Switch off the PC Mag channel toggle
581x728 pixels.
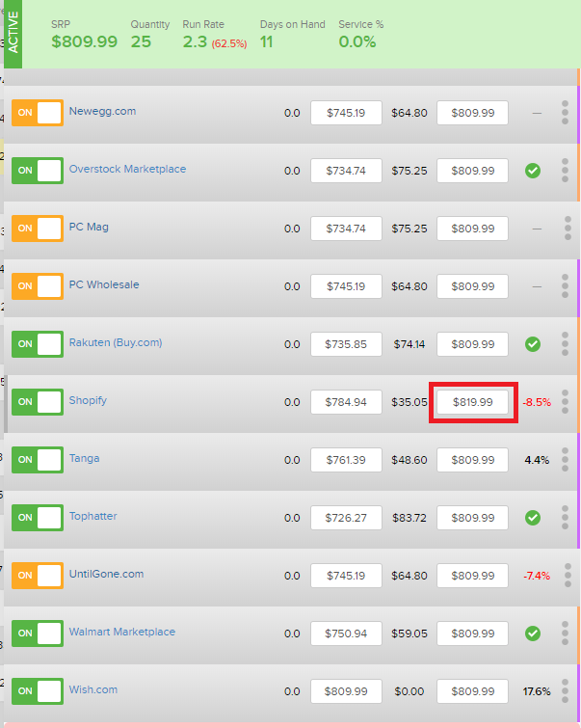click(x=38, y=228)
